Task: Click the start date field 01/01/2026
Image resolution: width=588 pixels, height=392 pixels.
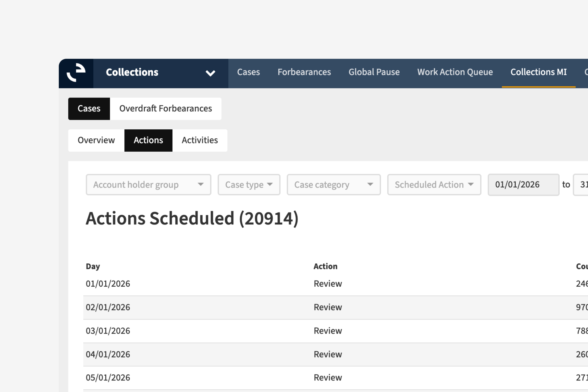Action: [523, 185]
